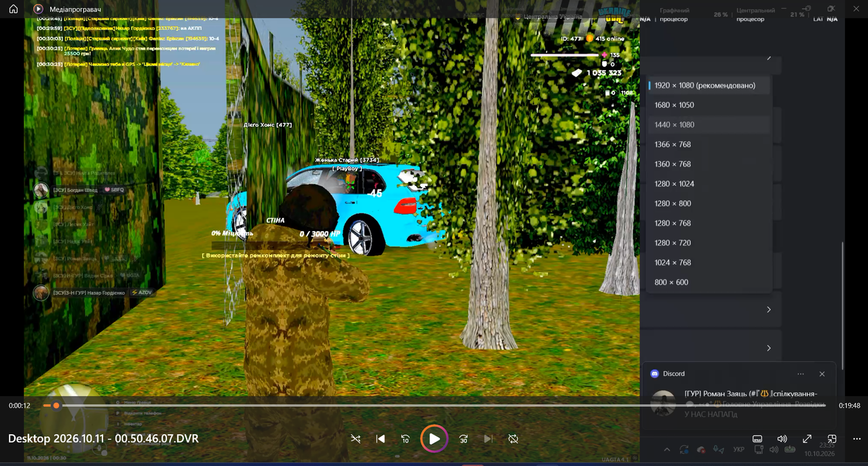Toggle repeat mode

(x=513, y=439)
